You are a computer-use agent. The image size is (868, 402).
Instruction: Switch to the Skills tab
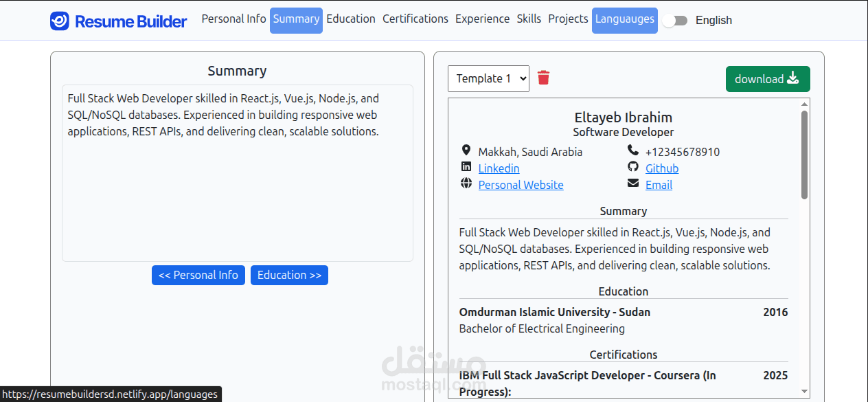[x=529, y=19]
